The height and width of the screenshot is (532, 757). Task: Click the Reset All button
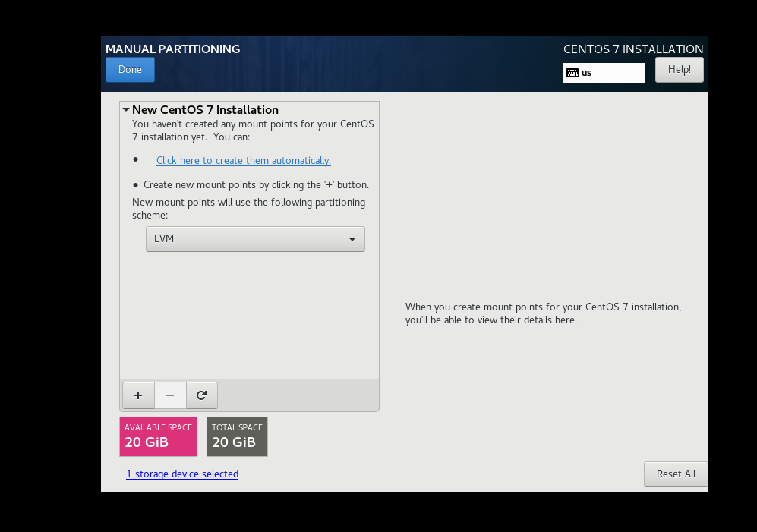point(676,474)
